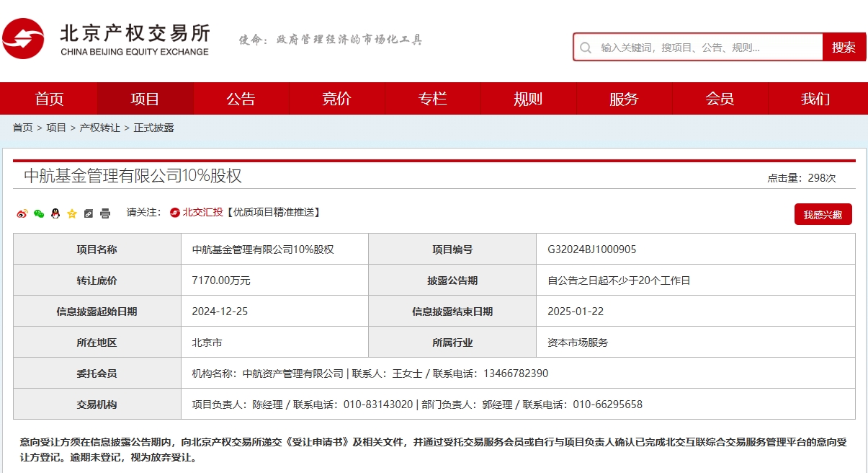
Task: Click the red 搜索 button
Action: pyautogui.click(x=844, y=48)
